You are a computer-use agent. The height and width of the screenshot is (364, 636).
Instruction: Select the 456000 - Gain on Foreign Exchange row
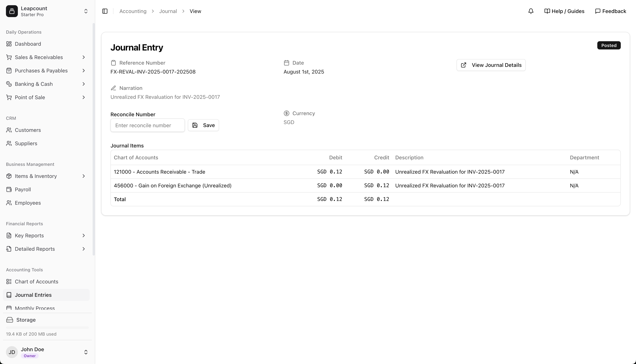coord(365,186)
